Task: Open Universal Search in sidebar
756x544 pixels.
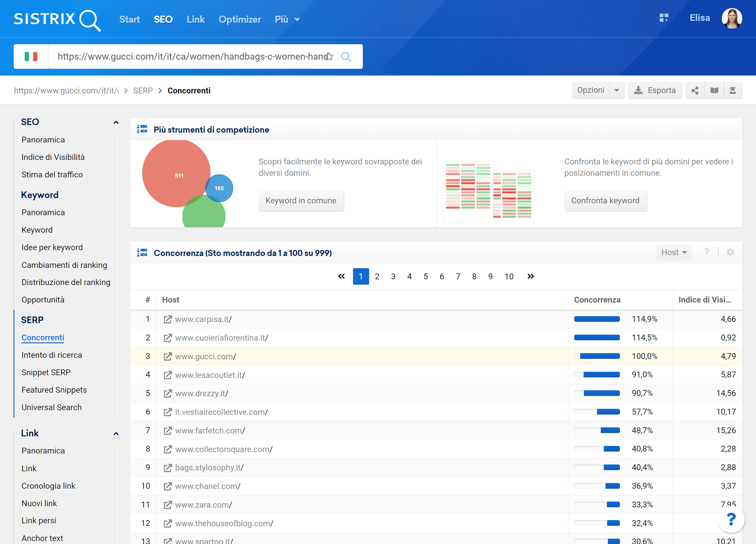Action: [x=51, y=407]
